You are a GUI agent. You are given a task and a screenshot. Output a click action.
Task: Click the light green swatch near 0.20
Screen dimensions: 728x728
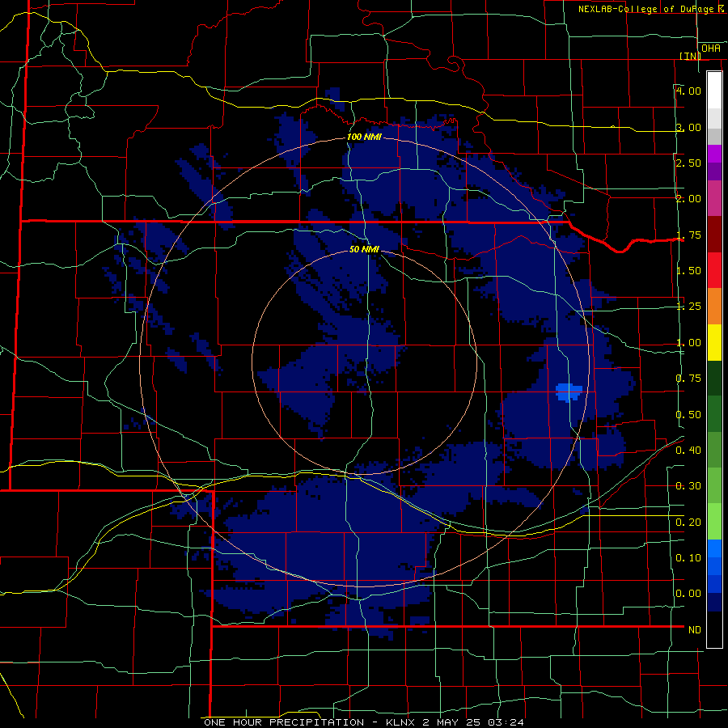pyautogui.click(x=714, y=522)
